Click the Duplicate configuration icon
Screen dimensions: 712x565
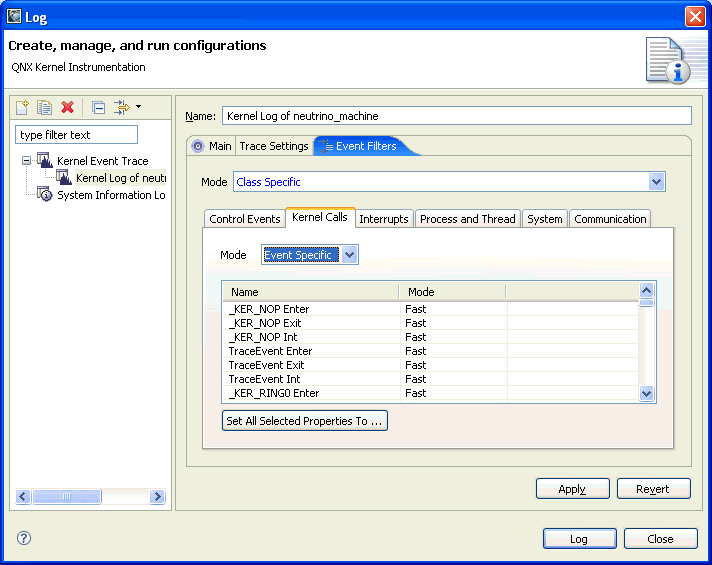tap(45, 107)
